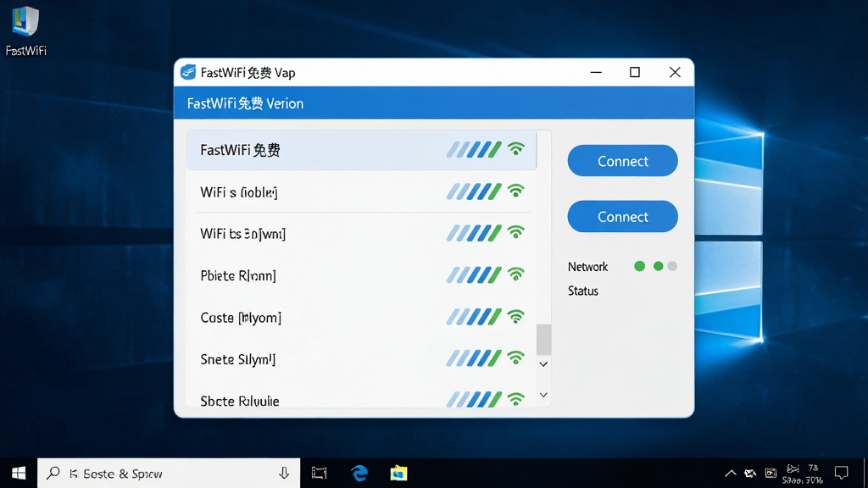Click signal bars on Caste row
This screenshot has height=488, width=868.
click(474, 317)
